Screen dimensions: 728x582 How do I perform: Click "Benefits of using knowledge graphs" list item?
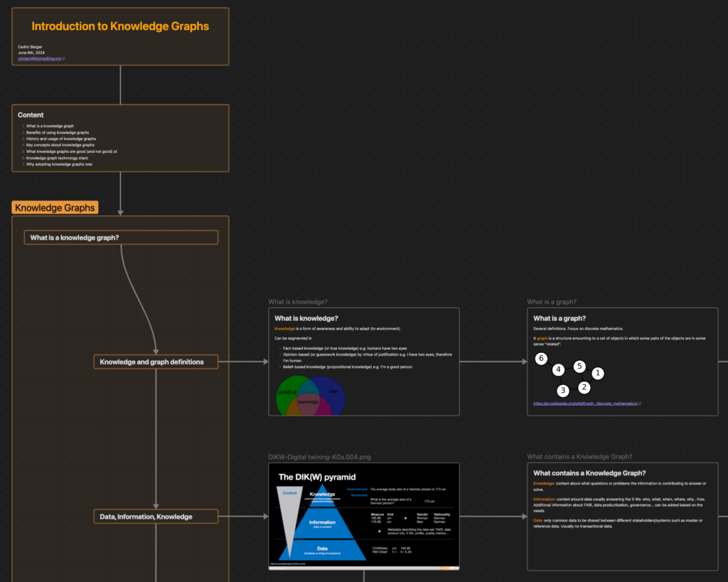click(x=58, y=132)
